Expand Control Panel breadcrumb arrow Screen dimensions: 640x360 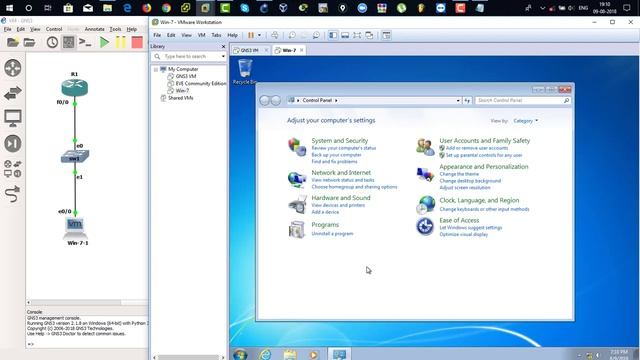[336, 100]
